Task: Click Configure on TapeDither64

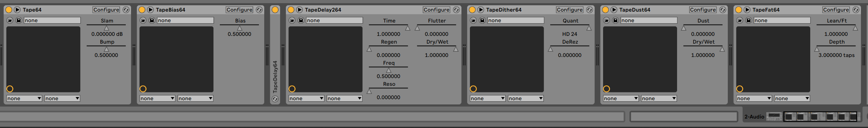Action: click(x=570, y=10)
